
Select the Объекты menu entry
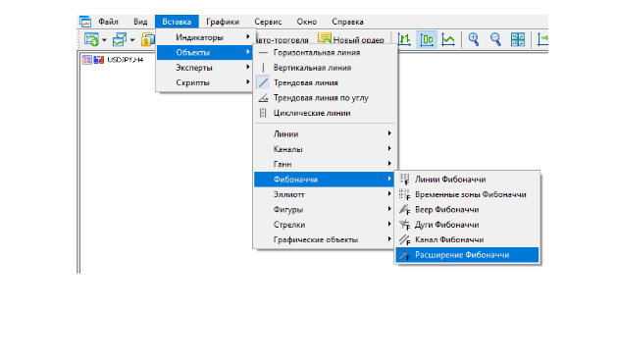[x=205, y=52]
